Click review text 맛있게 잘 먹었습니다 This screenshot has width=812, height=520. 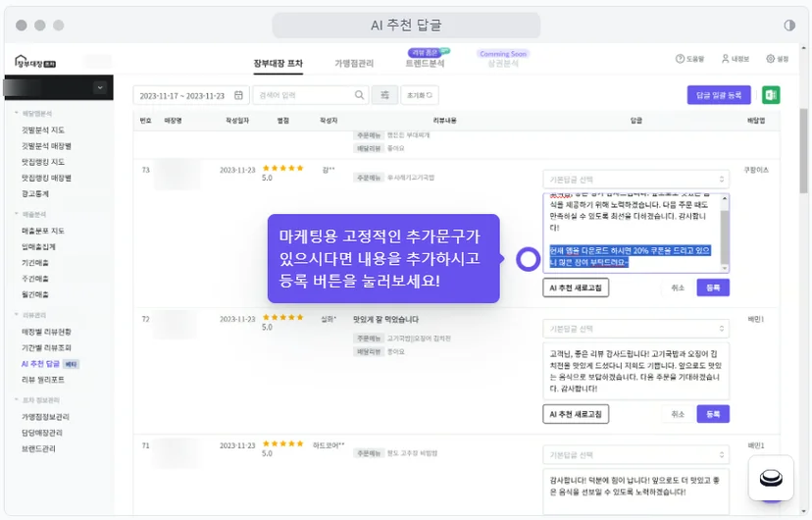[385, 319]
